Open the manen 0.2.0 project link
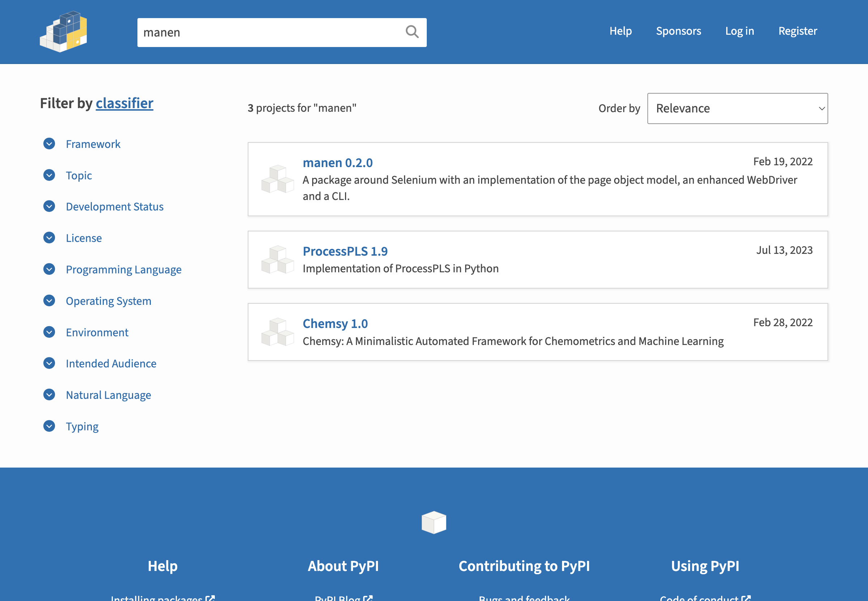The width and height of the screenshot is (868, 601). pos(337,163)
